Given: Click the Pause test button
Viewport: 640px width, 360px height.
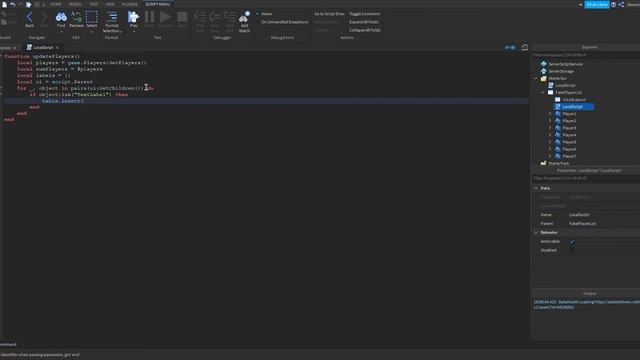Looking at the screenshot, I should (x=149, y=17).
